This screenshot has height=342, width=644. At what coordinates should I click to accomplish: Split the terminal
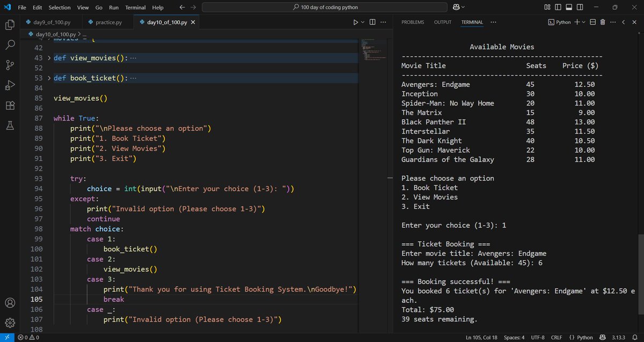(592, 22)
